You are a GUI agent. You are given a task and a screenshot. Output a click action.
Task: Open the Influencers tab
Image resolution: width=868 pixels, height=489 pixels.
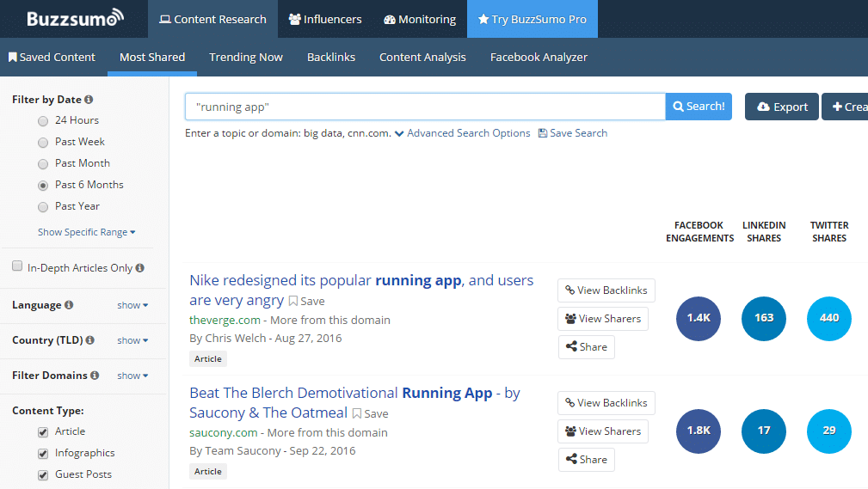pos(325,19)
